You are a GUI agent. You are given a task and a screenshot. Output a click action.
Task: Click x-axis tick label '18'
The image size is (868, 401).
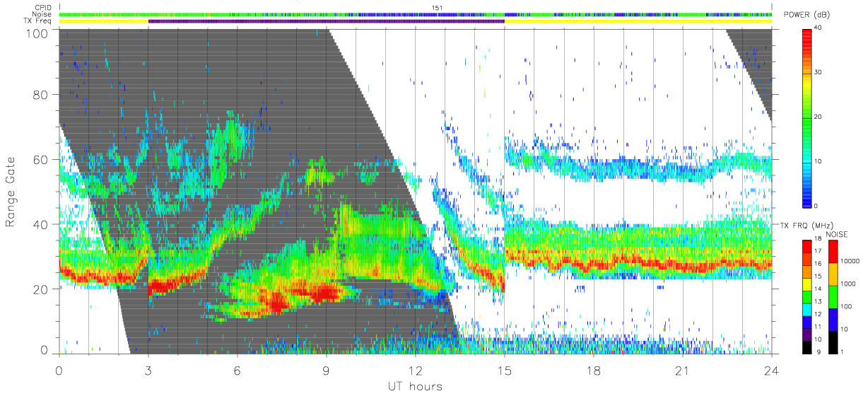(593, 370)
